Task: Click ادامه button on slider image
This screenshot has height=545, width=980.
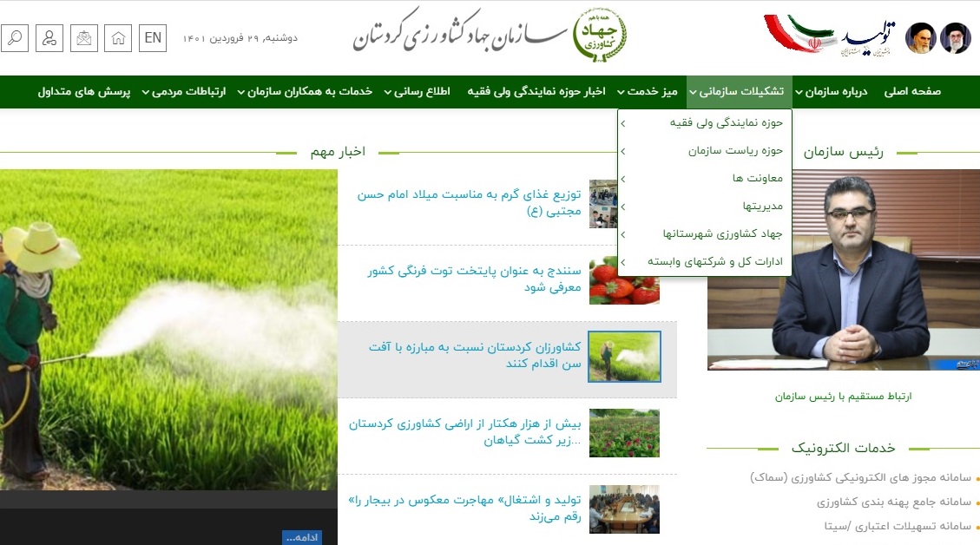Action: click(302, 537)
